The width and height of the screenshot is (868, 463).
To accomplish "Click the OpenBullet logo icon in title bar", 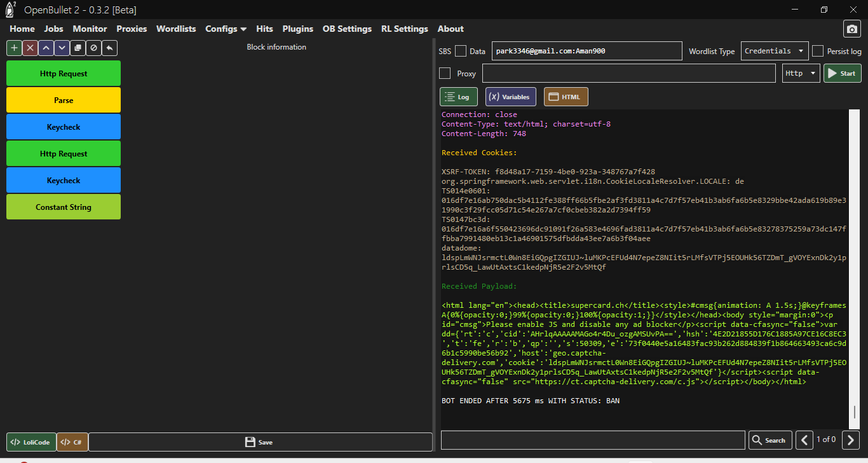I will pos(11,9).
